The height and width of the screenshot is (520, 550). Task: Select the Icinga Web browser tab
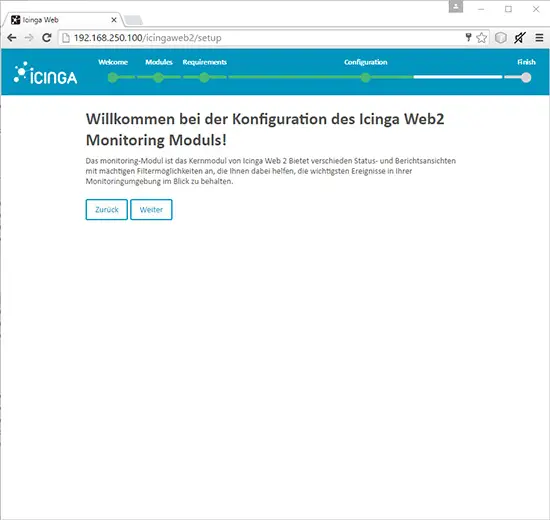pos(63,20)
